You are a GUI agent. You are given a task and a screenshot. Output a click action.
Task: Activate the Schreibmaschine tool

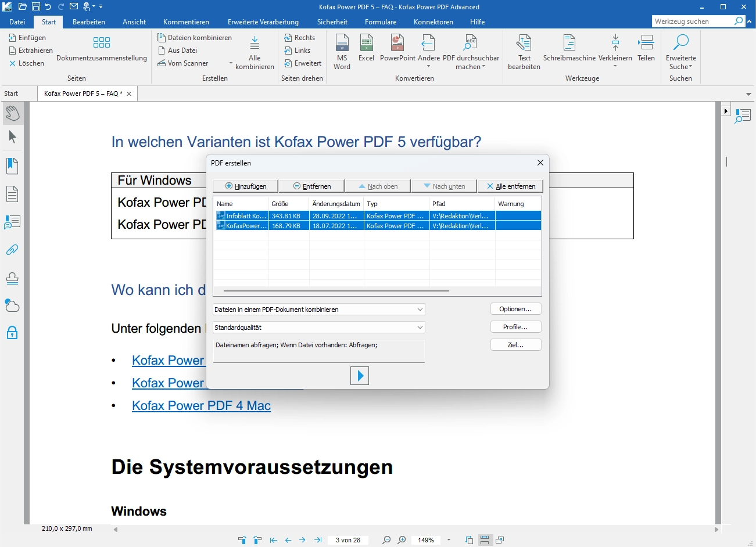(x=569, y=48)
